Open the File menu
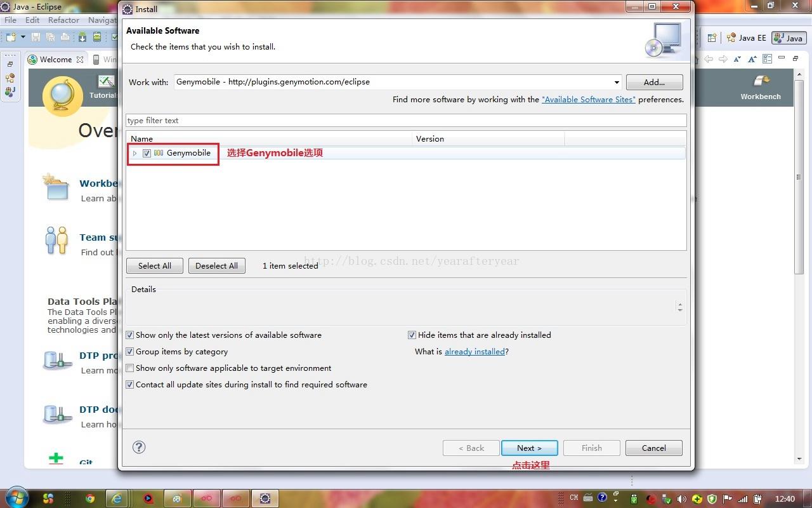The width and height of the screenshot is (812, 508). (10, 20)
